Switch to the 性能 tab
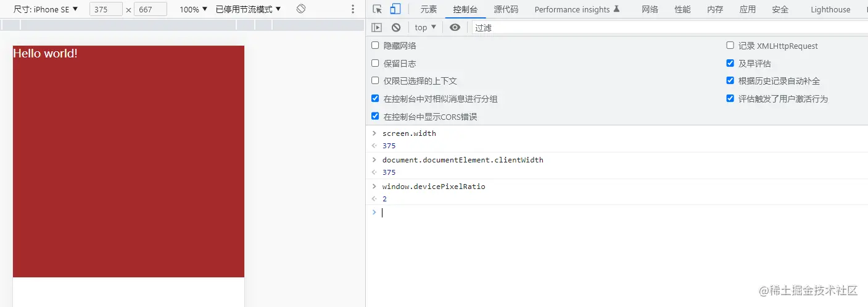 [682, 9]
